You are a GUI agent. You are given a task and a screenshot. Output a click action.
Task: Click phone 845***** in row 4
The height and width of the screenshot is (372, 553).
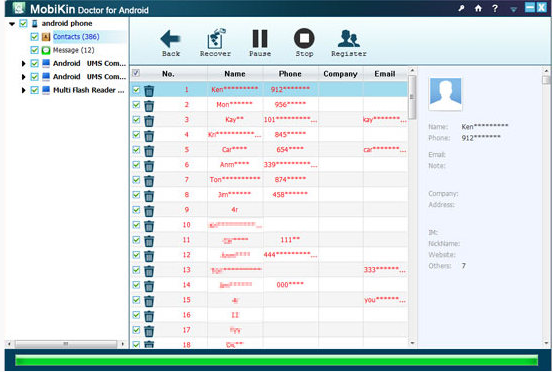[x=290, y=135]
